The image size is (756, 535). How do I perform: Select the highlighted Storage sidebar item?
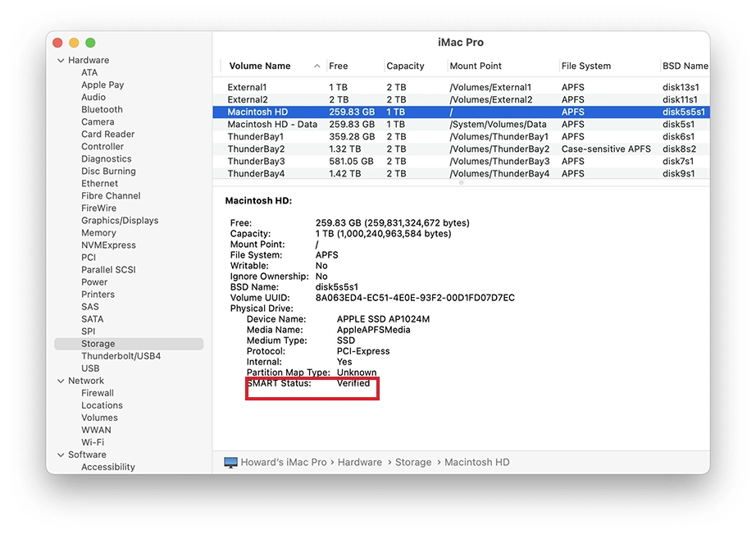pyautogui.click(x=129, y=344)
